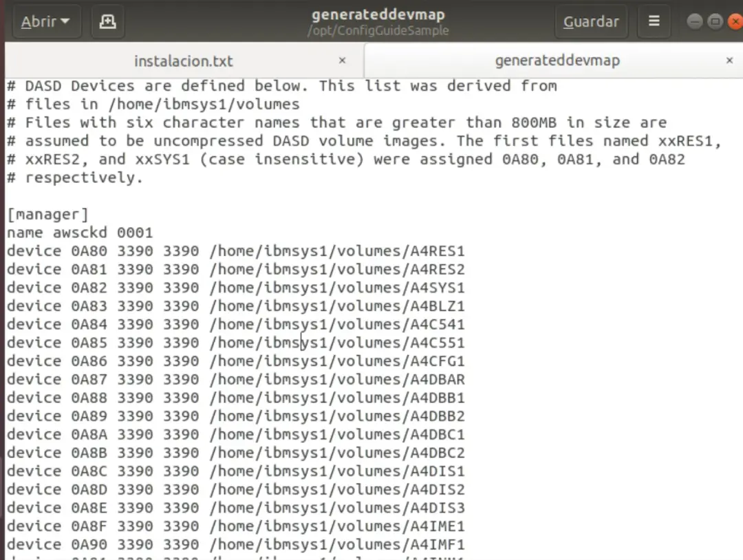Open the hamburger menu
The width and height of the screenshot is (743, 560).
[654, 21]
